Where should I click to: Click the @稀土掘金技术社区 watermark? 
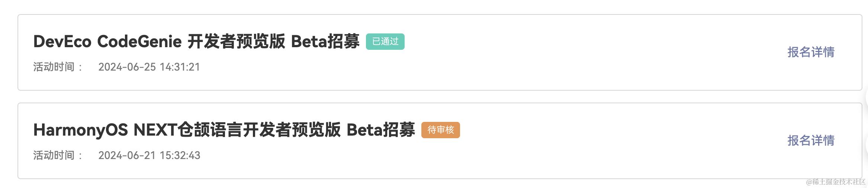[x=836, y=182]
